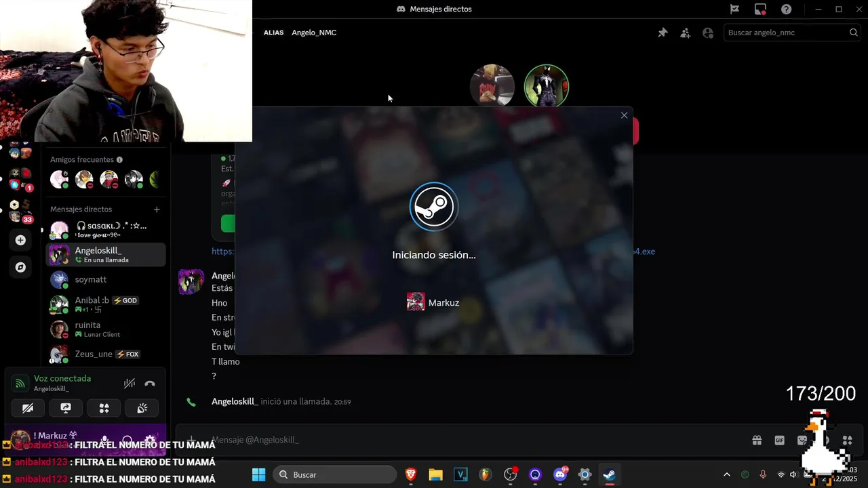Send a gift from message bar
This screenshot has height=488, width=868.
click(757, 441)
